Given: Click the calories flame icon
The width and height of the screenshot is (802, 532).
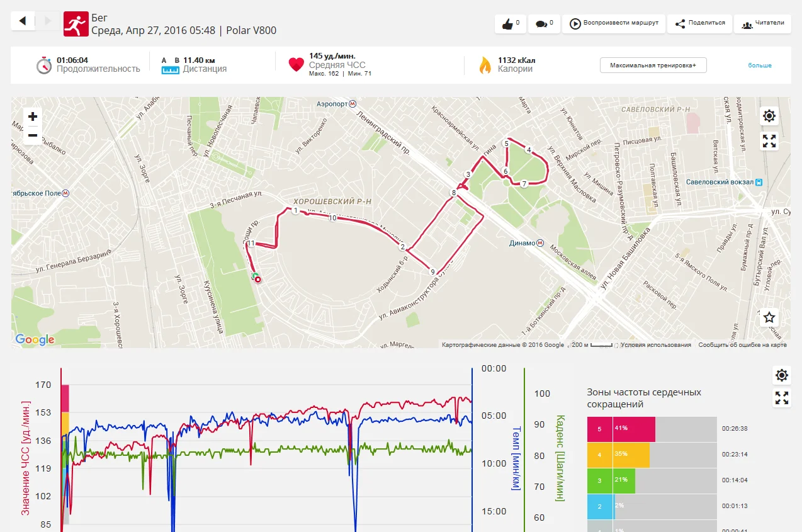Looking at the screenshot, I should pos(485,65).
